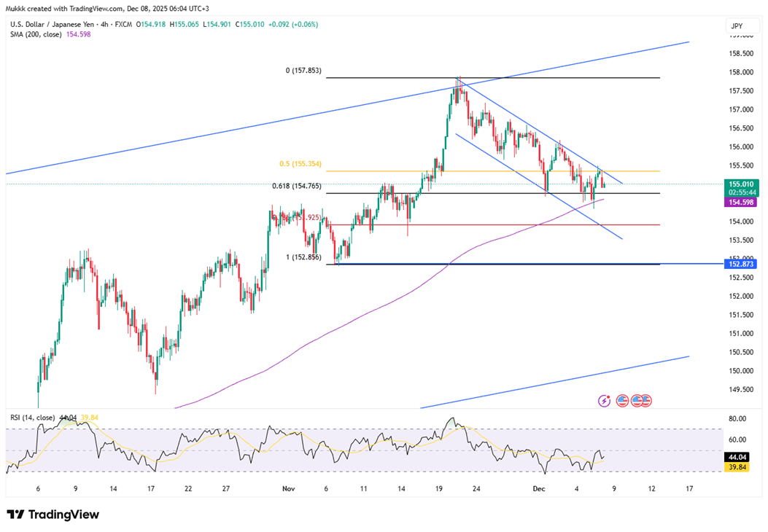
Task: Click the purple 154.598 SMA price label
Action: pyautogui.click(x=742, y=201)
